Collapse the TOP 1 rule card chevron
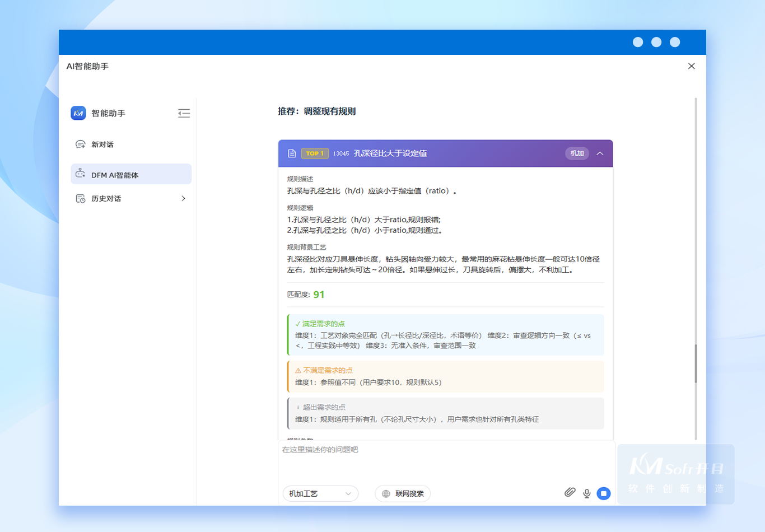This screenshot has height=532, width=765. [x=600, y=153]
